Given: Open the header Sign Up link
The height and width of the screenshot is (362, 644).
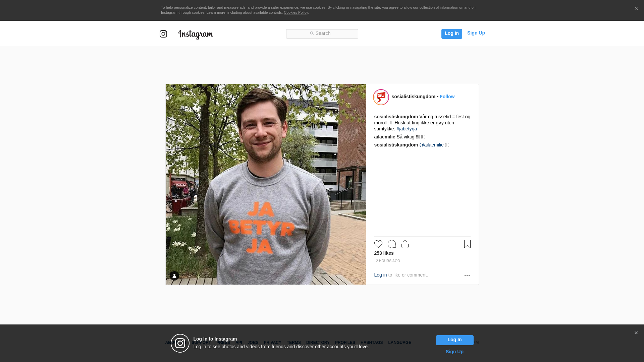Looking at the screenshot, I should pyautogui.click(x=476, y=33).
